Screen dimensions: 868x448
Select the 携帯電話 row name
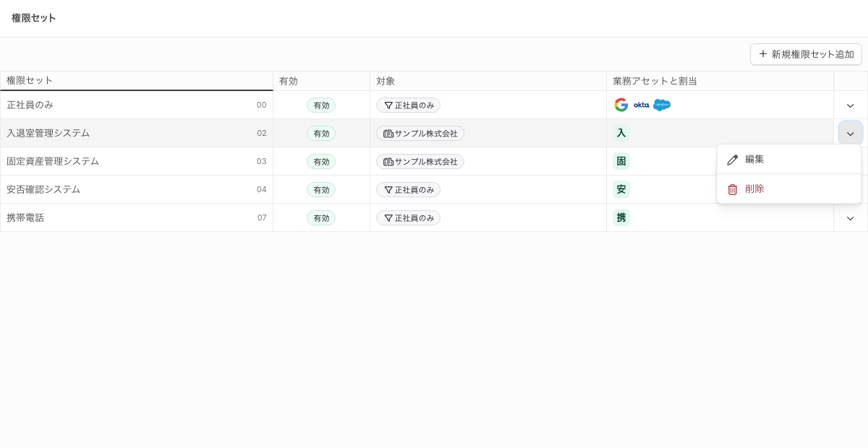click(25, 217)
